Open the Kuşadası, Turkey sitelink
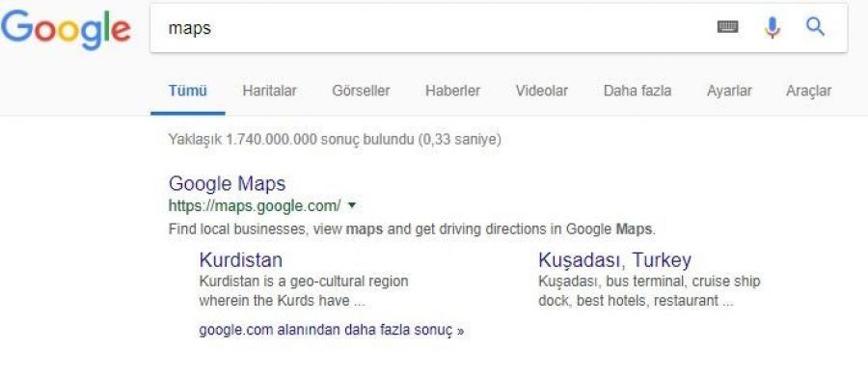 (614, 259)
